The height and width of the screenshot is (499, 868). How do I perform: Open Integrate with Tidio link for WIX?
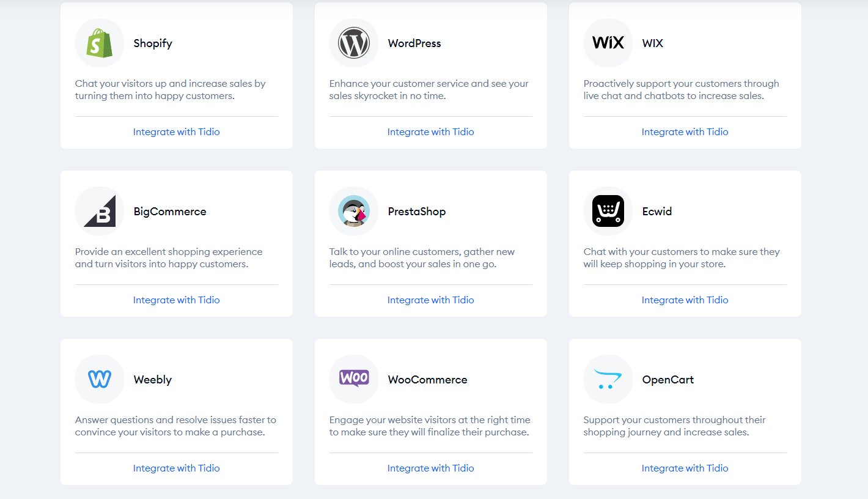coord(685,131)
